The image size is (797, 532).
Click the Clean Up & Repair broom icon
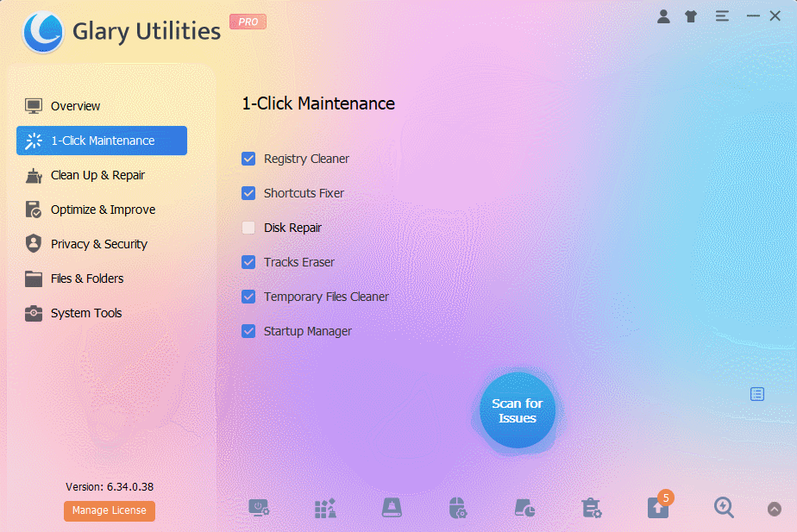[34, 175]
